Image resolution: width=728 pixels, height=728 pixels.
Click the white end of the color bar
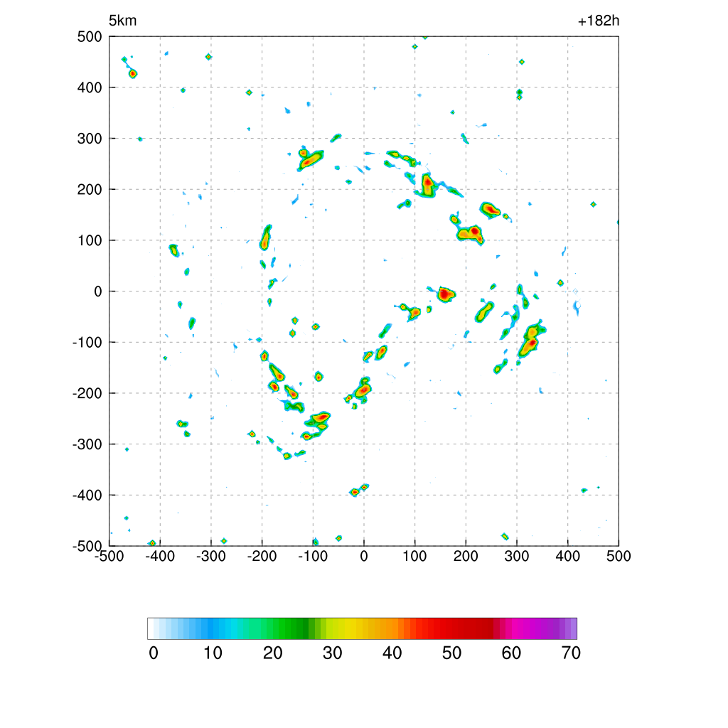[x=151, y=628]
